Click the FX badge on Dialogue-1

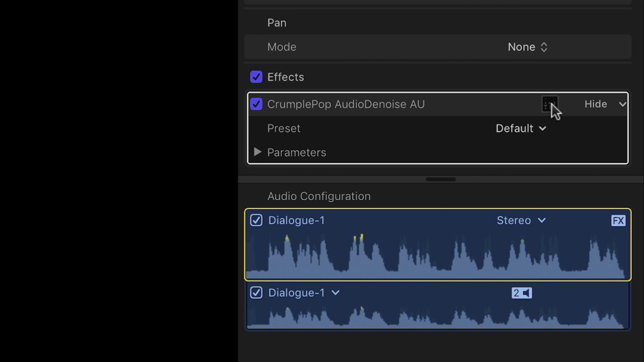click(618, 221)
